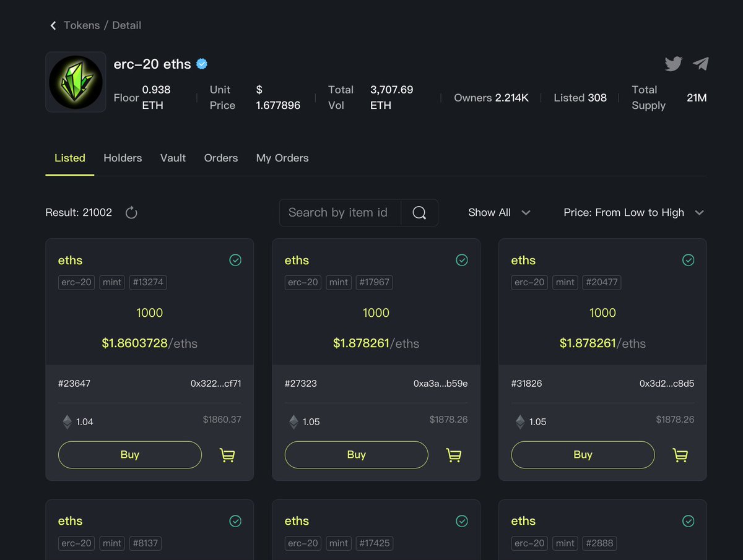Viewport: 743px width, 560px height.
Task: Click the $1.8603728/eths price
Action: coord(150,343)
